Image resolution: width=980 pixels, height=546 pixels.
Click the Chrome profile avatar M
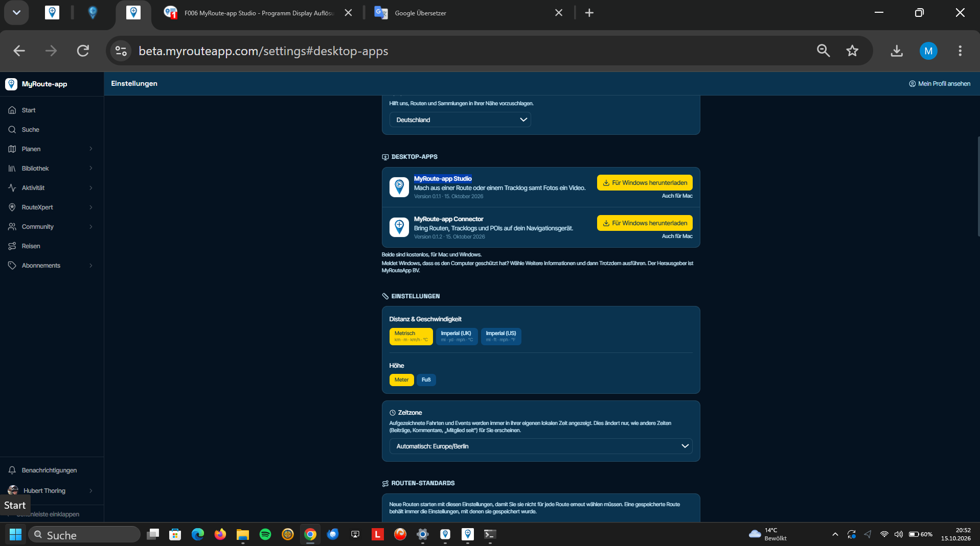coord(928,51)
